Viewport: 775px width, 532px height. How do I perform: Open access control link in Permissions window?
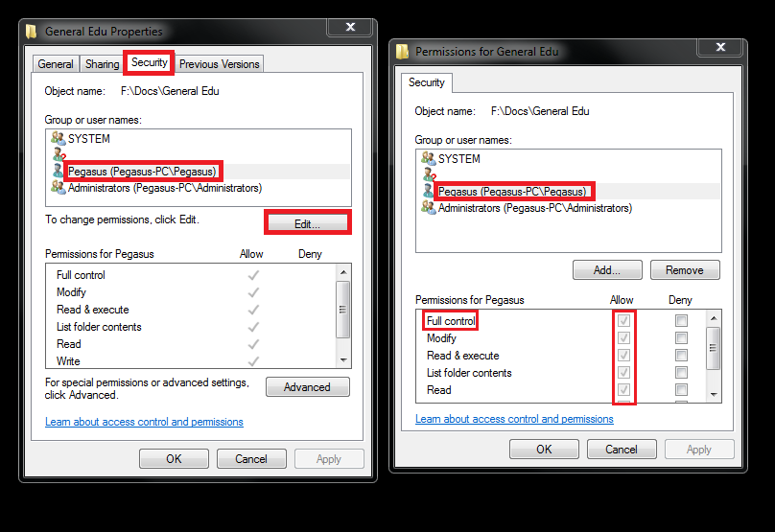tap(514, 419)
